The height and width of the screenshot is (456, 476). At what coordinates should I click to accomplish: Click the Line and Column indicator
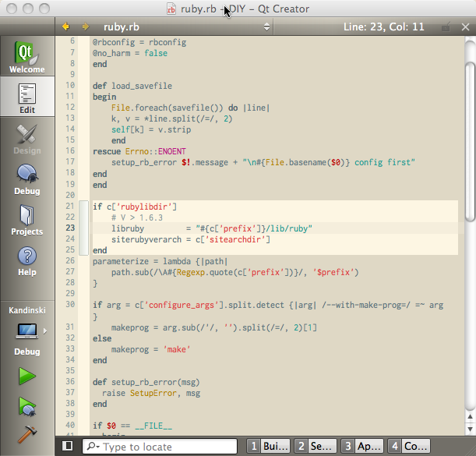384,27
